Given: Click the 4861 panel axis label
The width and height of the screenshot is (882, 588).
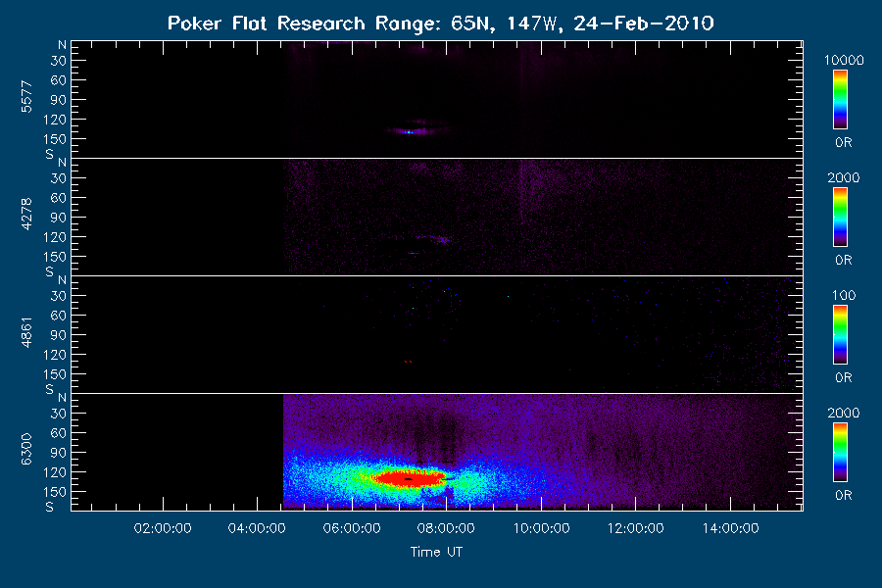Looking at the screenshot, I should (x=26, y=332).
